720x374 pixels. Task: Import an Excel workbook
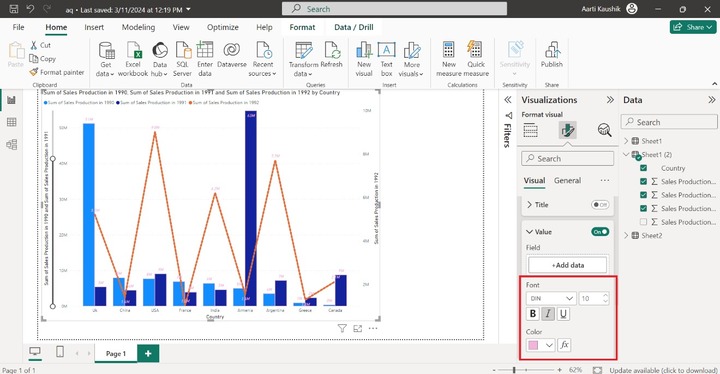point(133,59)
